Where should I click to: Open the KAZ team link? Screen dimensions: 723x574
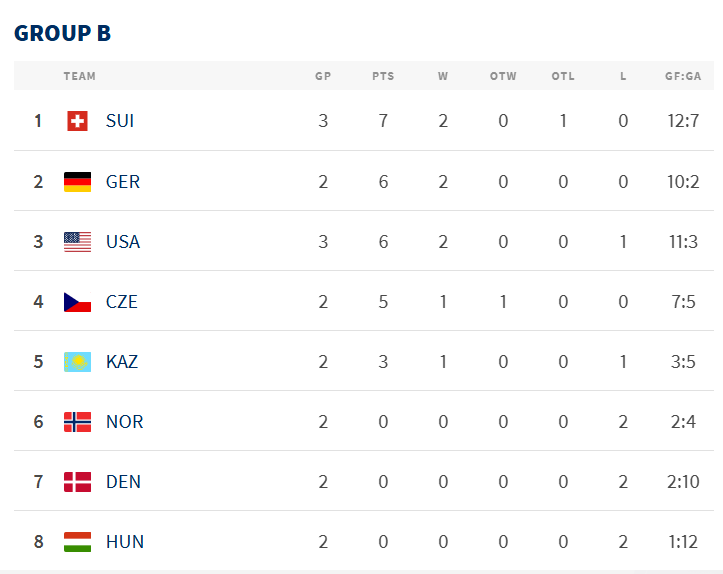click(122, 362)
